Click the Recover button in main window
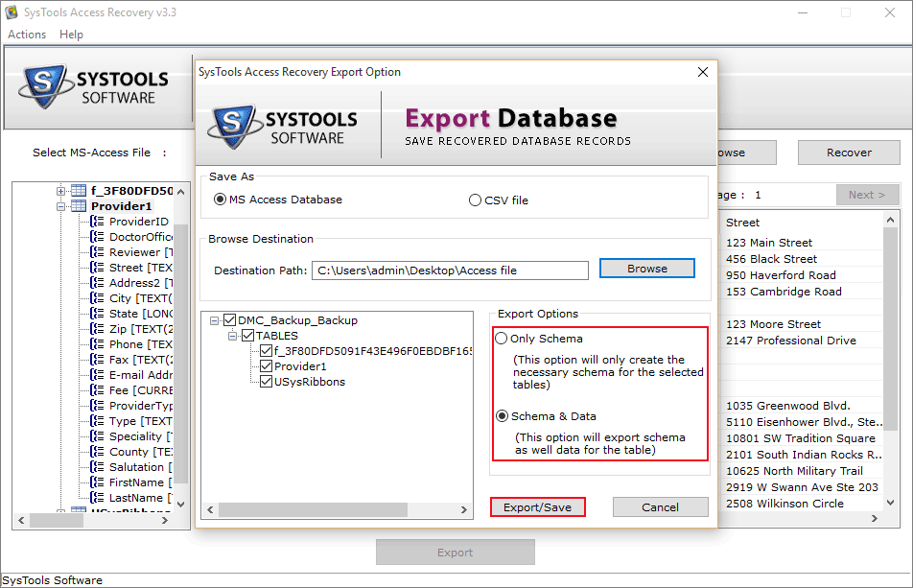Viewport: 913px width, 588px height. point(849,153)
